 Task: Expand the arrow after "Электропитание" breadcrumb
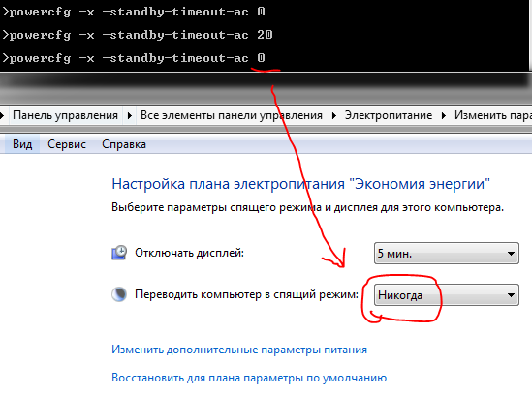click(x=444, y=115)
